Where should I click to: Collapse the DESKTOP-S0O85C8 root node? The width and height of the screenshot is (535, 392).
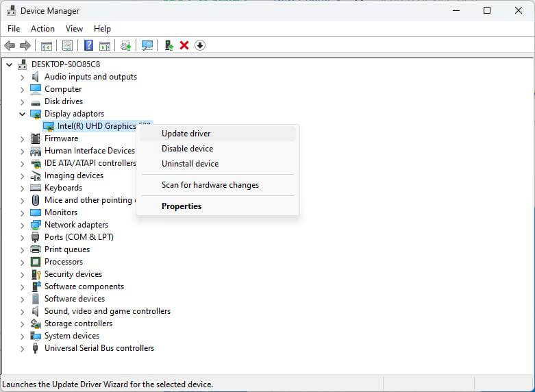9,64
